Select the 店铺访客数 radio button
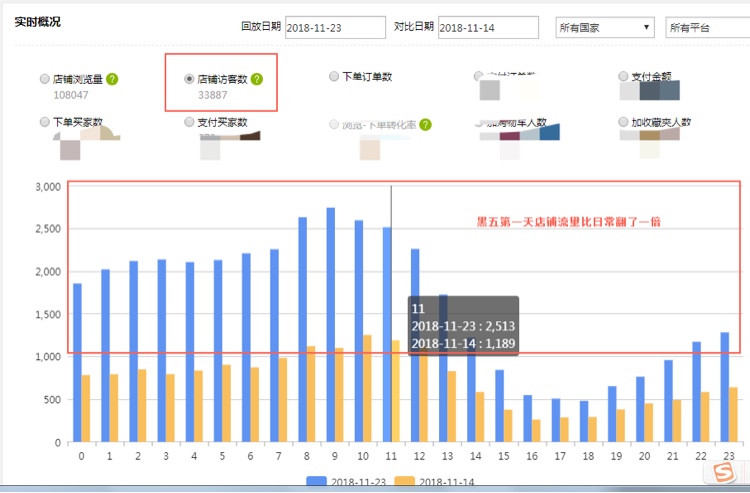Screen dimensions: 750x493 [189, 79]
